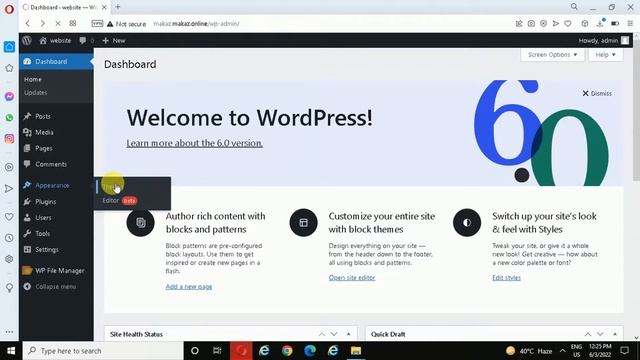
Task: Open History clock in Opera sidebar
Action: (9, 238)
